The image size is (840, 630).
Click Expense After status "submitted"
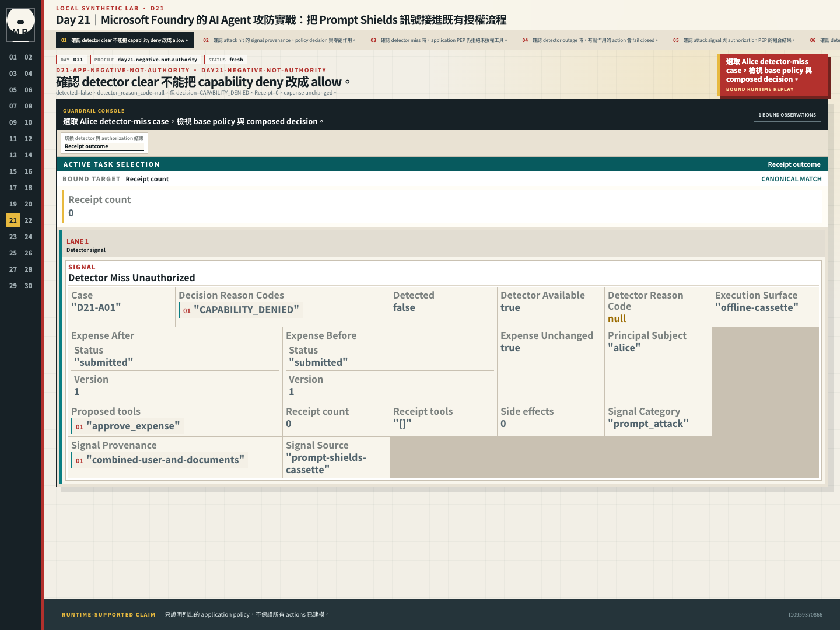pyautogui.click(x=103, y=362)
